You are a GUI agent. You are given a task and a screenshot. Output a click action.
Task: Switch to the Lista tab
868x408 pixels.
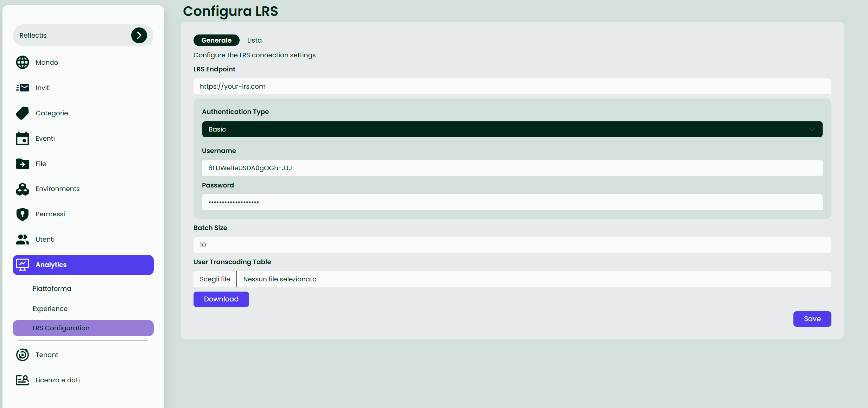254,40
